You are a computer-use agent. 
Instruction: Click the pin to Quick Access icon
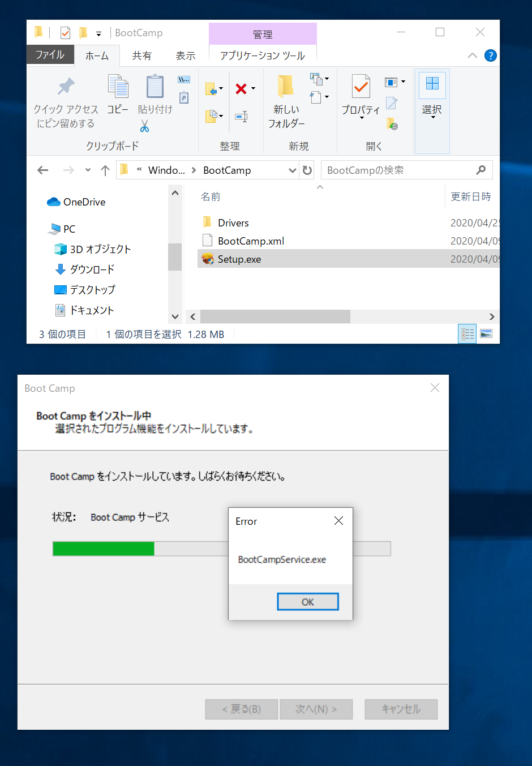pos(66,87)
